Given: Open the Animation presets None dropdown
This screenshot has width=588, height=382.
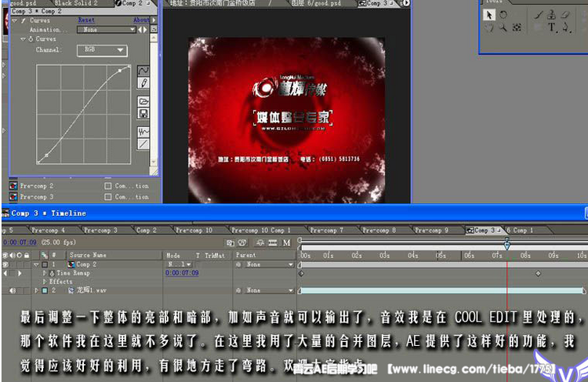Looking at the screenshot, I should click(x=107, y=29).
